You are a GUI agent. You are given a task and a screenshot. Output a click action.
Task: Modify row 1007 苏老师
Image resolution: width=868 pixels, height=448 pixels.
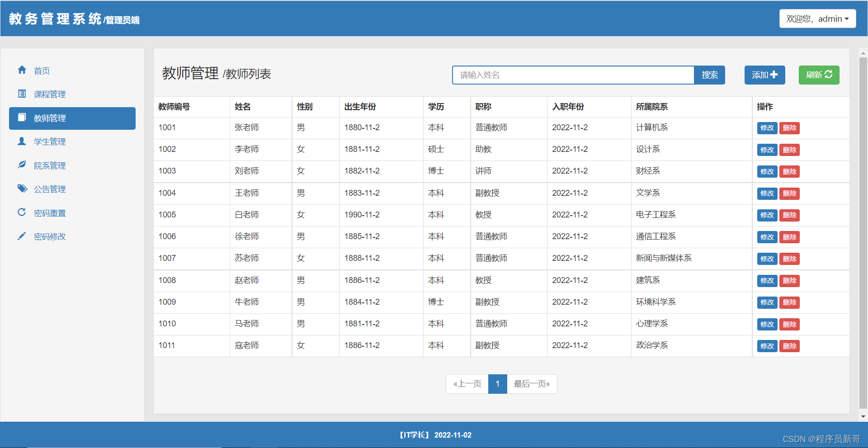(767, 259)
